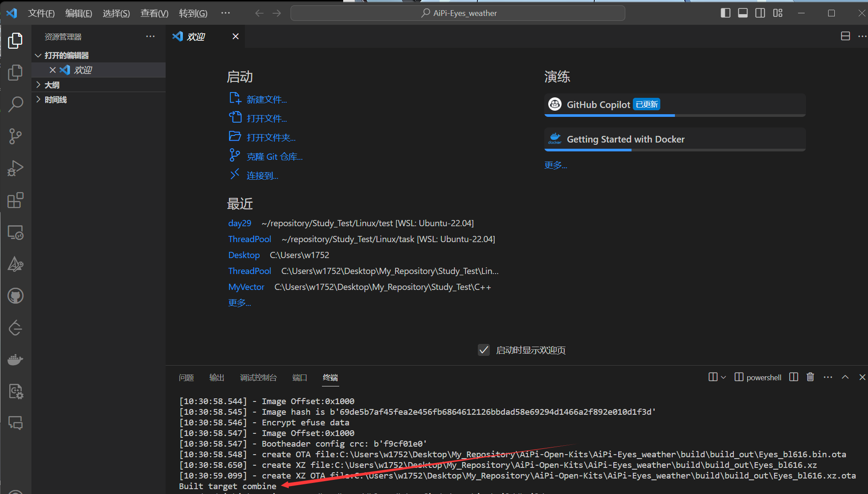Open the 转到(G) menu

(x=193, y=13)
